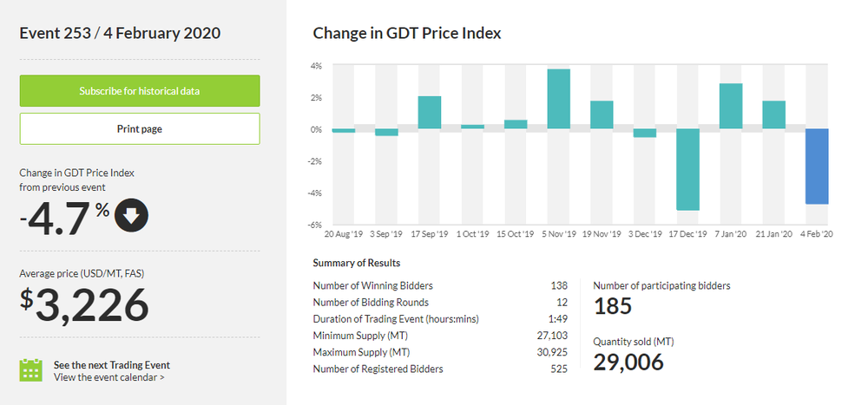Click the $3,226 average price value

[85, 305]
